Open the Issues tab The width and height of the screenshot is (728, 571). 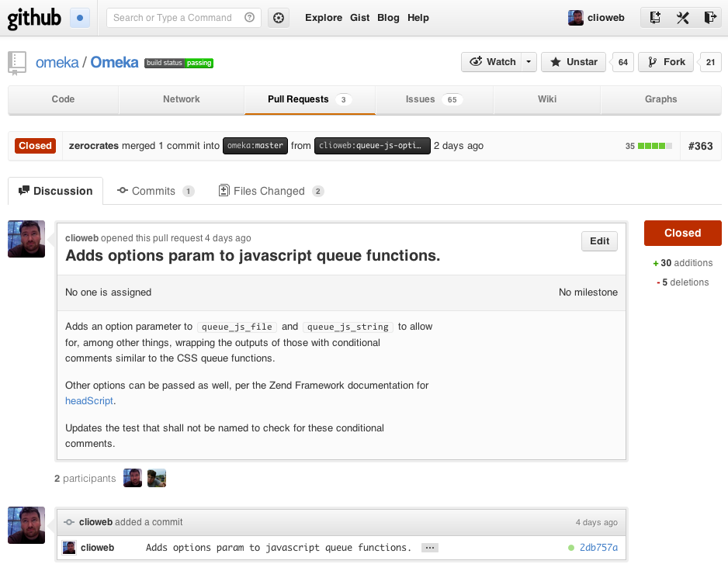pos(434,99)
